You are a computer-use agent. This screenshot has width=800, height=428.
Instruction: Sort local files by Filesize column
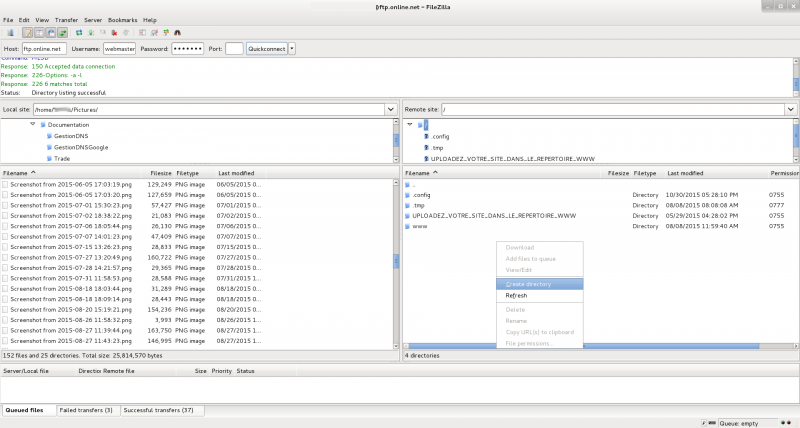159,173
